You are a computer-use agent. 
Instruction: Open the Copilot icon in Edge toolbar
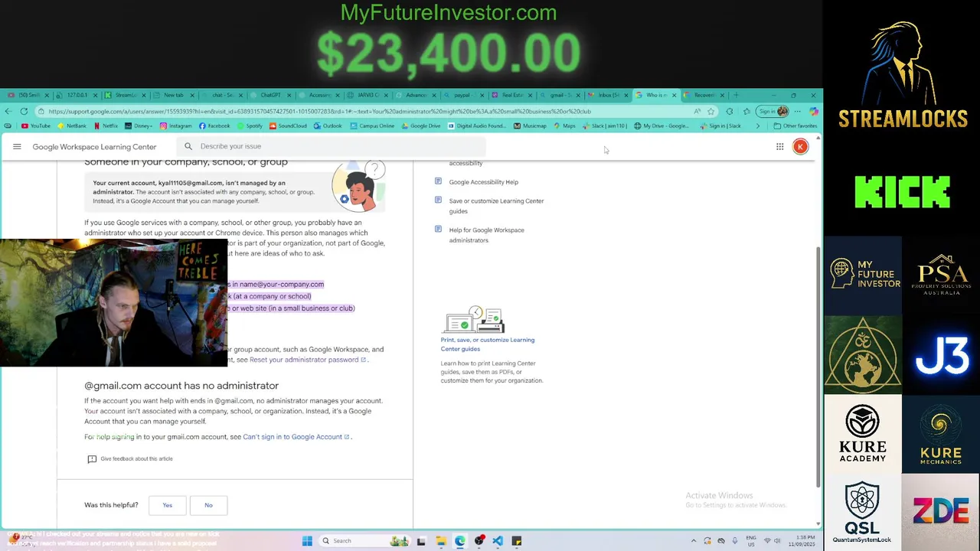pyautogui.click(x=813, y=111)
